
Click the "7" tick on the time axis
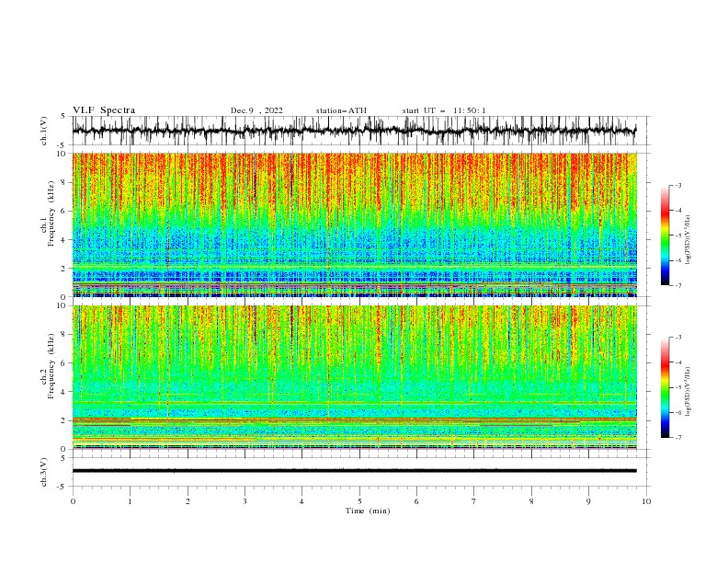coord(473,501)
